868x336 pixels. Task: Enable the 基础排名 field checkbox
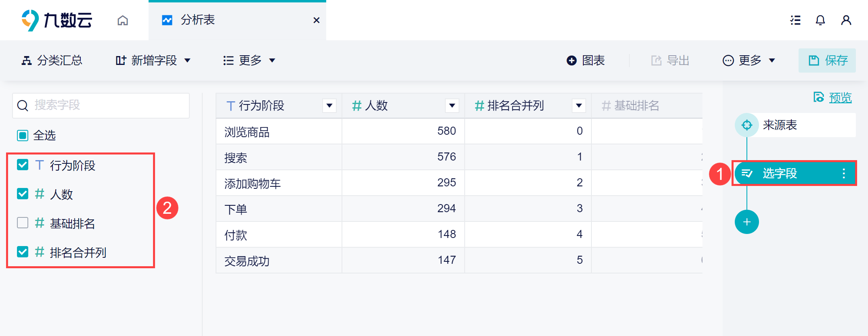[x=23, y=223]
